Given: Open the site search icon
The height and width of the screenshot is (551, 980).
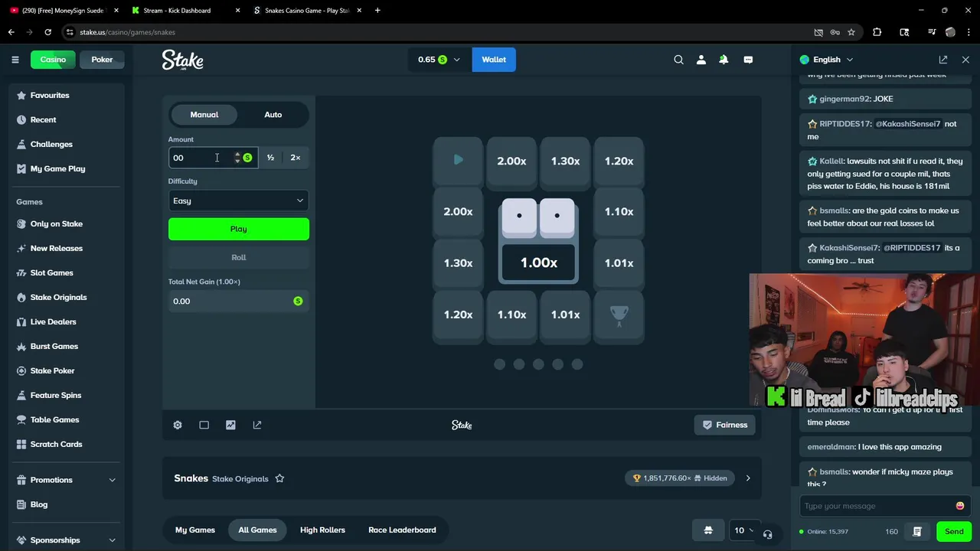Looking at the screenshot, I should click(x=678, y=60).
